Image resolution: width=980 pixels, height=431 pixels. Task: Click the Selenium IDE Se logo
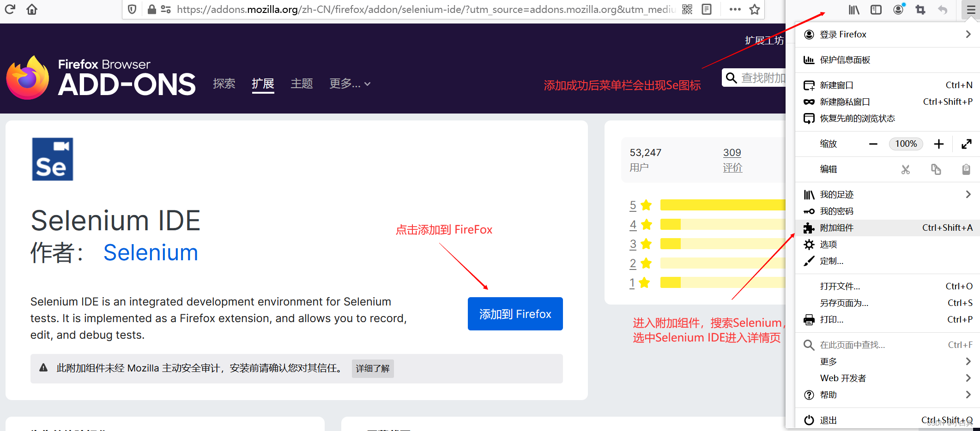[x=53, y=159]
